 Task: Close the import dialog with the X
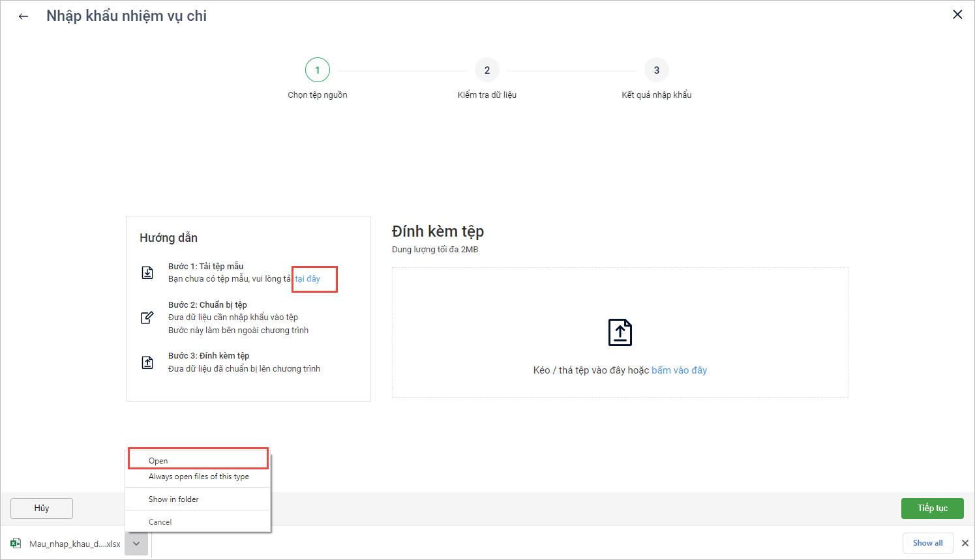(x=957, y=14)
